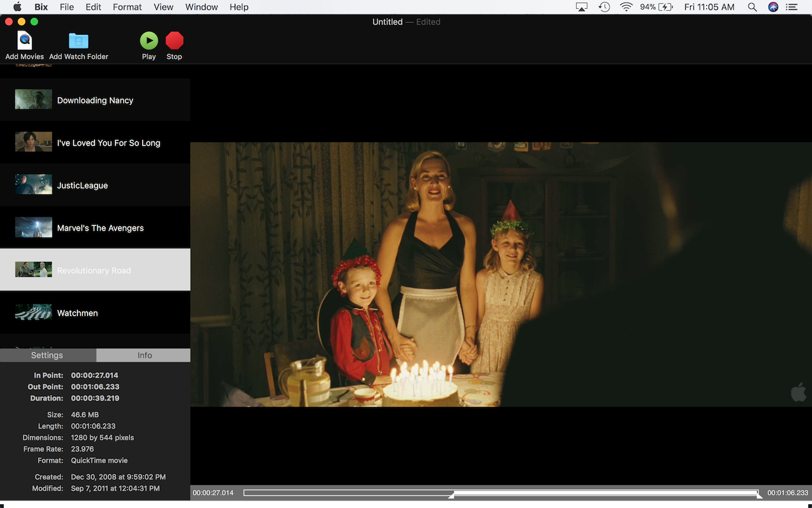Click the Time Machine menu bar icon
Screen dimensions: 812x508
coord(605,7)
